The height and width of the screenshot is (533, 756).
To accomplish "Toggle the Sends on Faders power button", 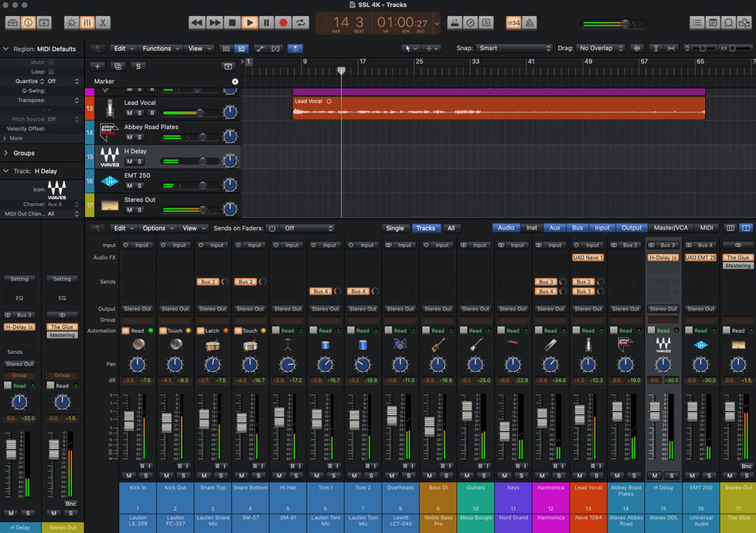I will point(272,229).
